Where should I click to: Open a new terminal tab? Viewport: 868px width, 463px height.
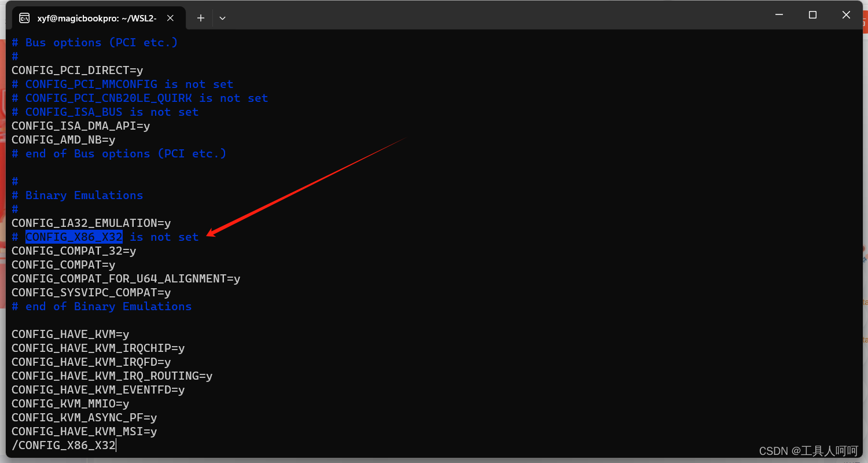[200, 18]
